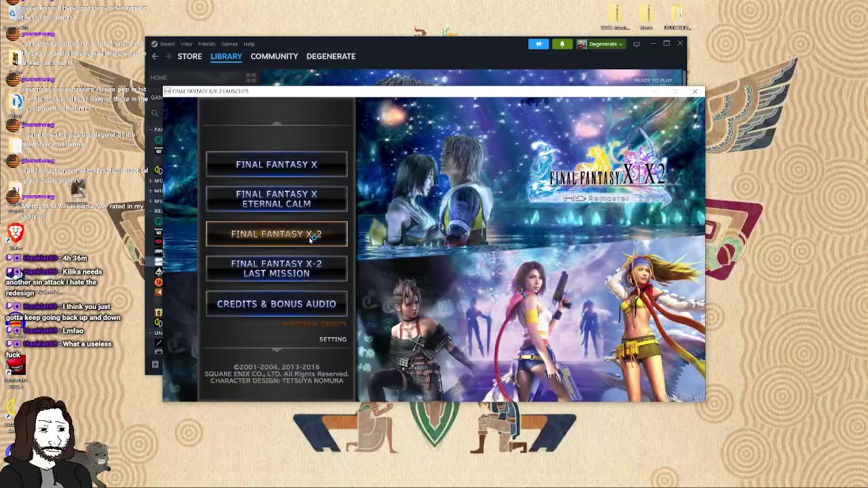The image size is (868, 488).
Task: Go to the Steam STORE tab
Action: (x=190, y=56)
